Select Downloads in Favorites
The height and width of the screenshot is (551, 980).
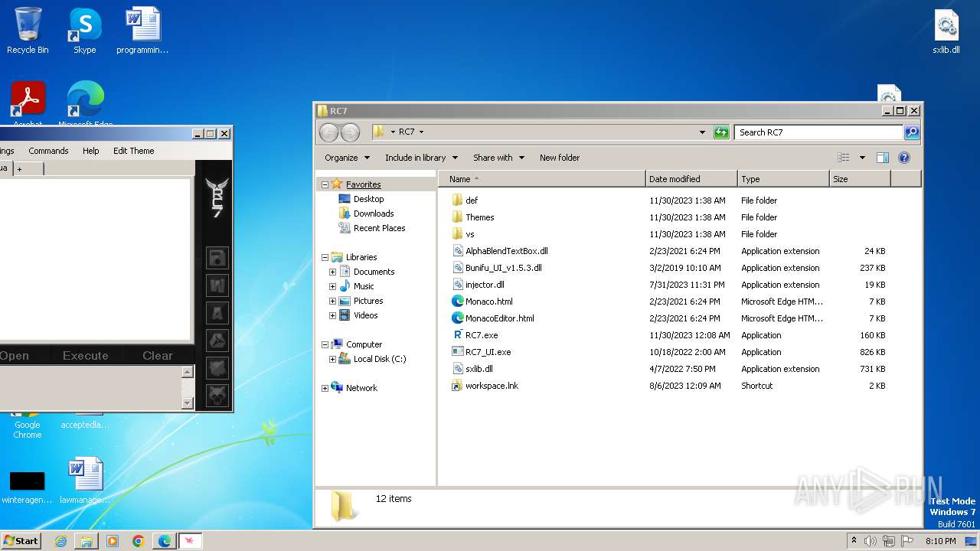coord(374,214)
